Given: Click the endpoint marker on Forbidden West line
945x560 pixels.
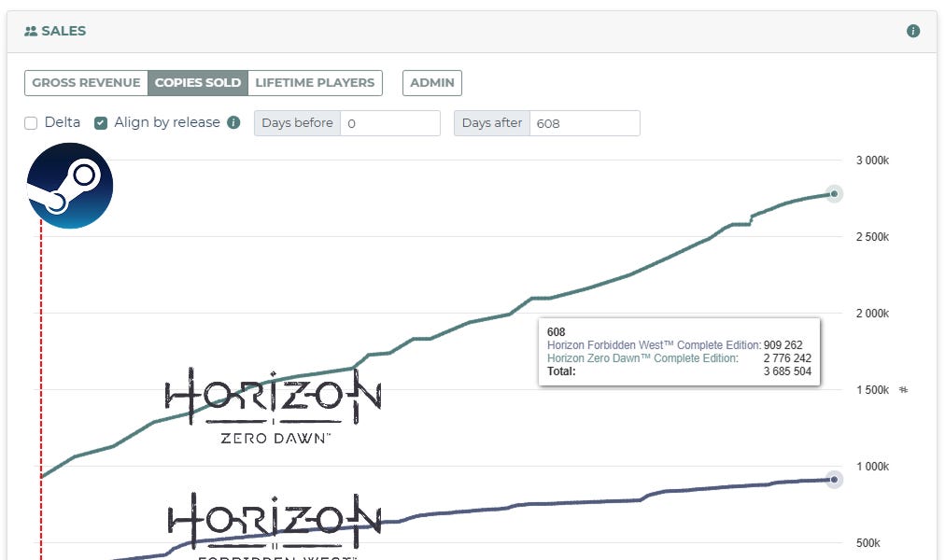Looking at the screenshot, I should [834, 480].
